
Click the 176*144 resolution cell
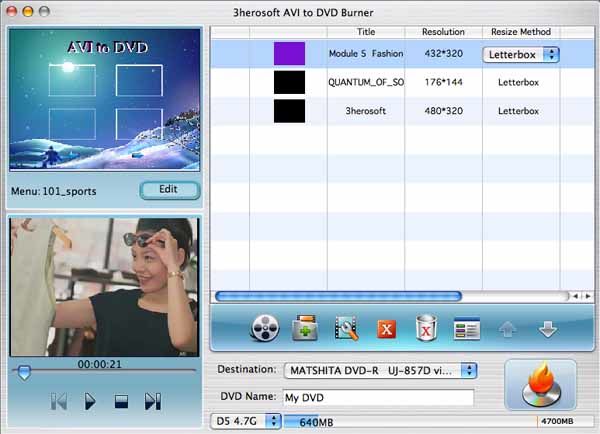click(443, 82)
